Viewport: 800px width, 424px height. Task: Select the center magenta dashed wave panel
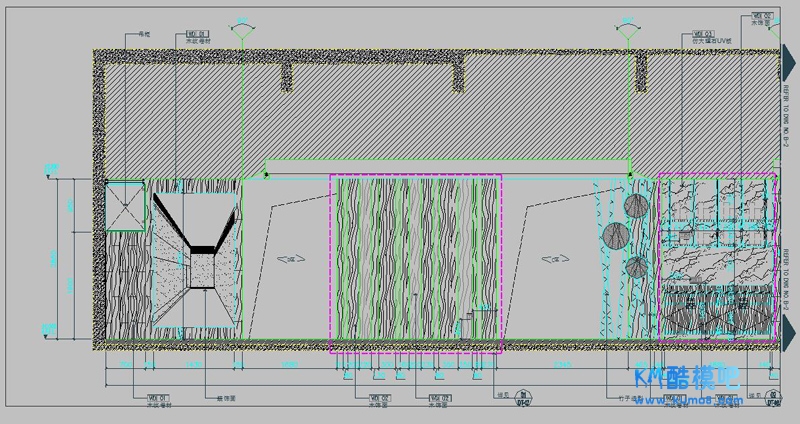(416, 264)
